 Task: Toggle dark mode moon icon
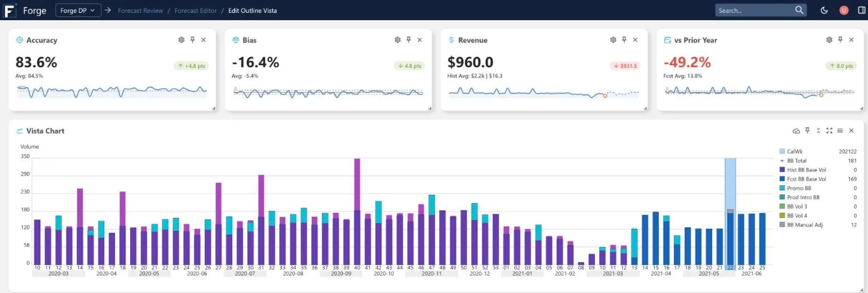click(824, 10)
